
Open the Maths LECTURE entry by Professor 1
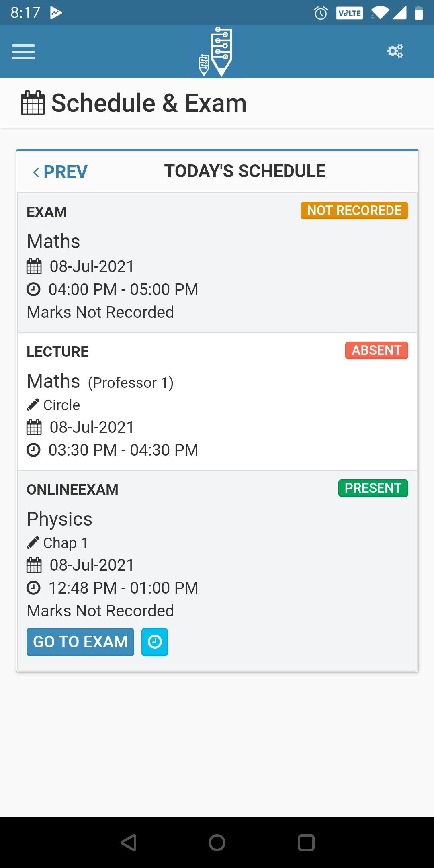click(217, 401)
